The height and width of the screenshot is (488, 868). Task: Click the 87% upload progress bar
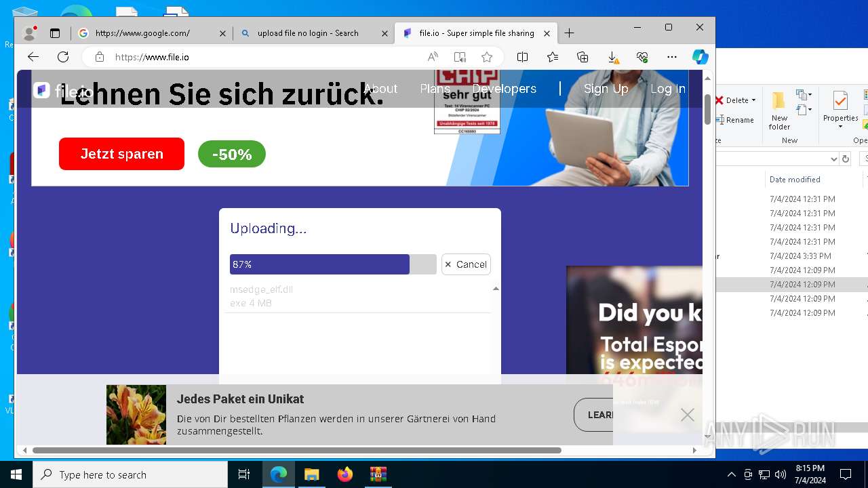333,264
